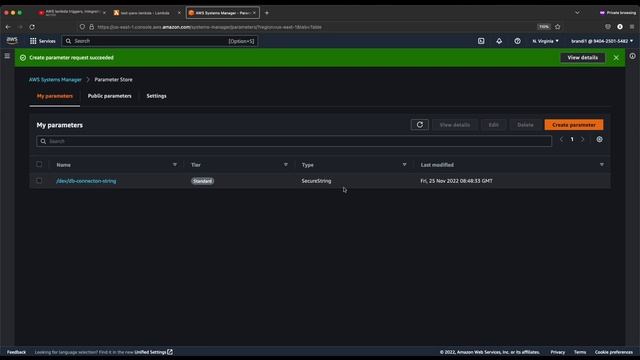This screenshot has width=640, height=360.
Task: Click the Edit button
Action: click(x=493, y=124)
